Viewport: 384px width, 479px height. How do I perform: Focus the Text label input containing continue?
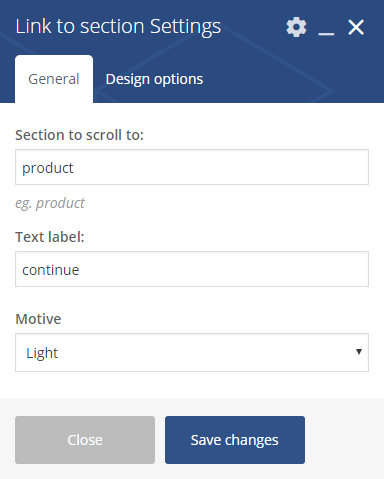pos(192,269)
